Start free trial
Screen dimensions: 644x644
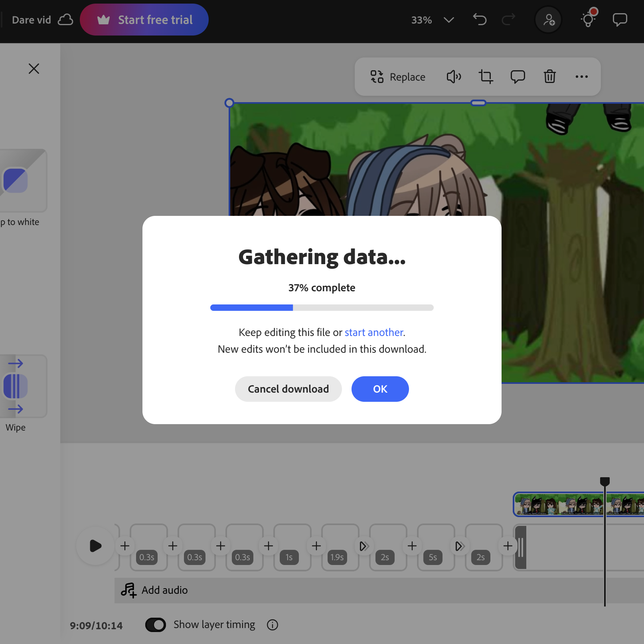(x=144, y=20)
